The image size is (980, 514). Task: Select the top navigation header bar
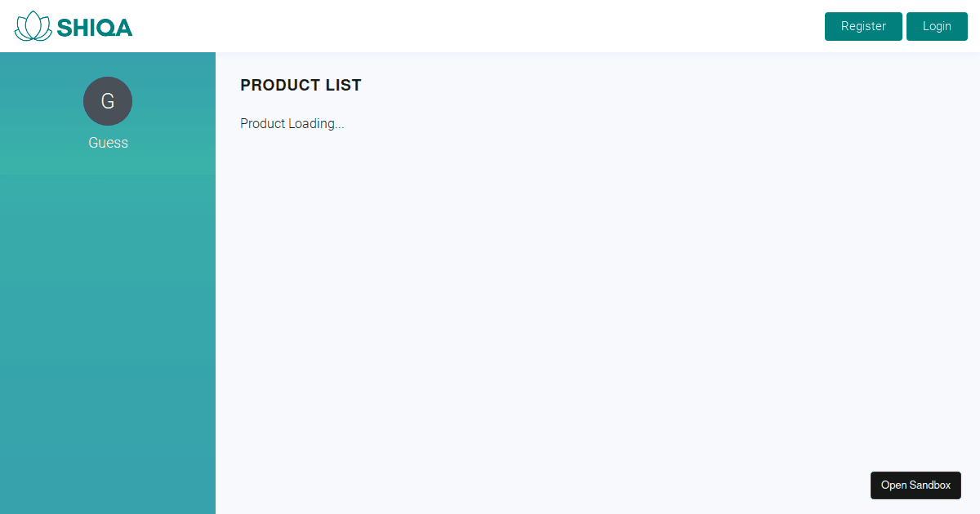(490, 25)
